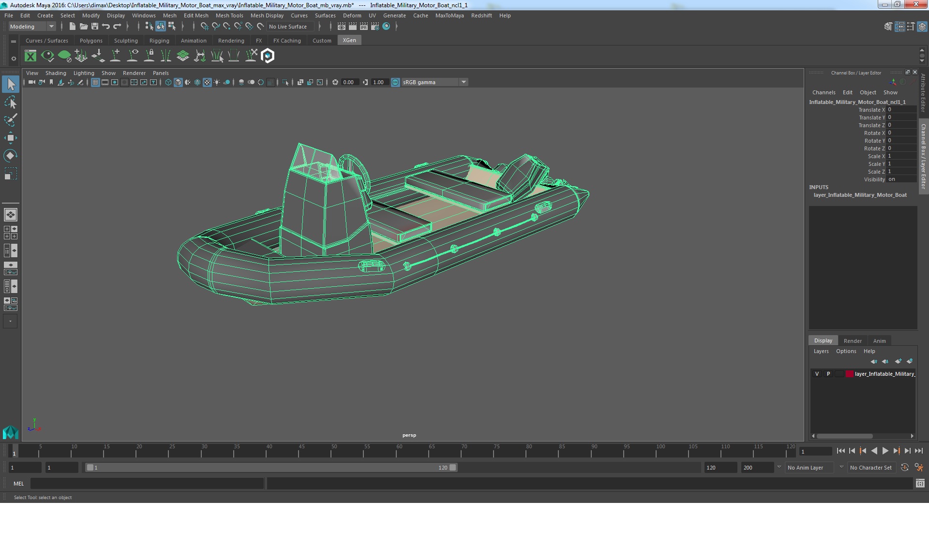Toggle layer visibility V box
Screen dimensions: 929x560
[817, 374]
